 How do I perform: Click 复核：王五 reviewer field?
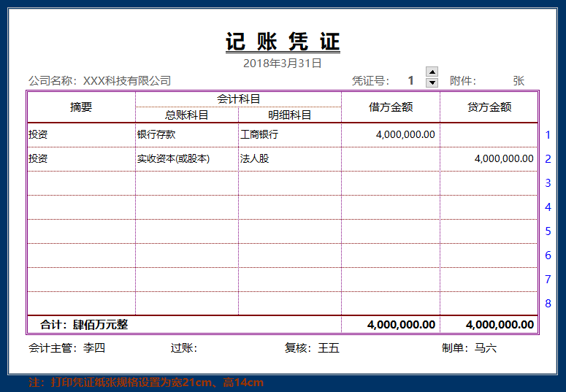point(312,348)
